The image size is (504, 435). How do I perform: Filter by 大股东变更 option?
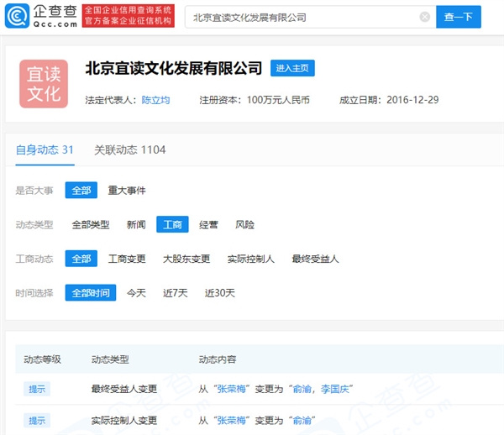point(186,259)
